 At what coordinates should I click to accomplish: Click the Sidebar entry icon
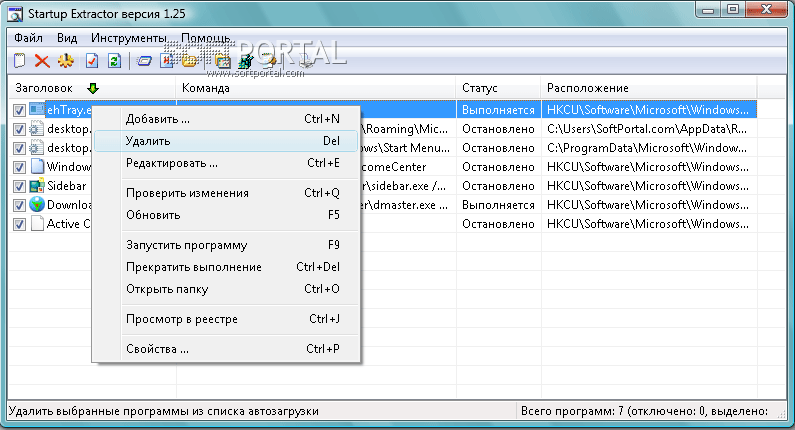(x=37, y=186)
